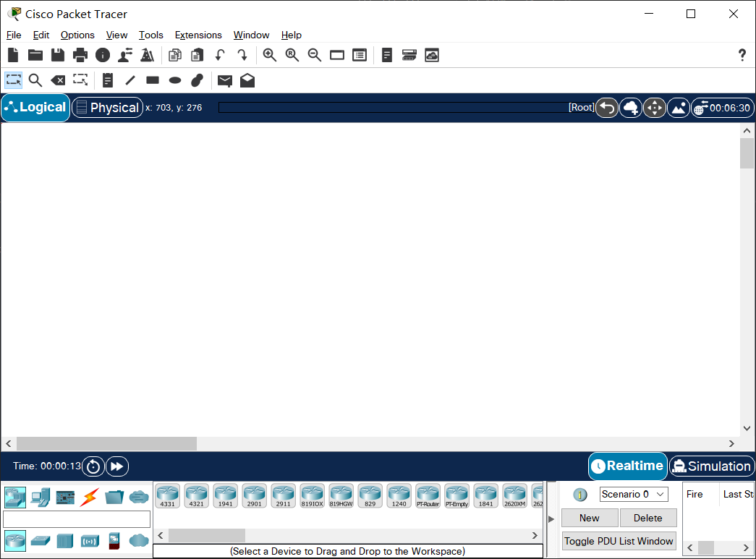
Task: Select the Resize Shape tool
Action: click(80, 80)
